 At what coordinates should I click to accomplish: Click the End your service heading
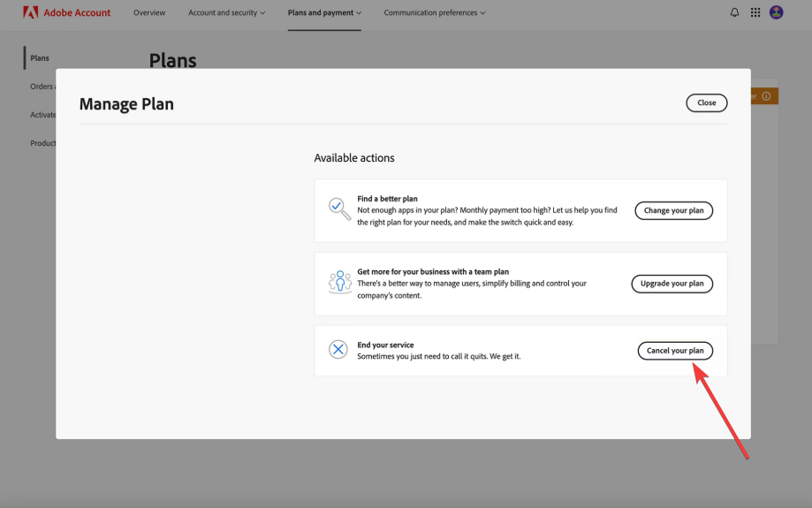[385, 345]
